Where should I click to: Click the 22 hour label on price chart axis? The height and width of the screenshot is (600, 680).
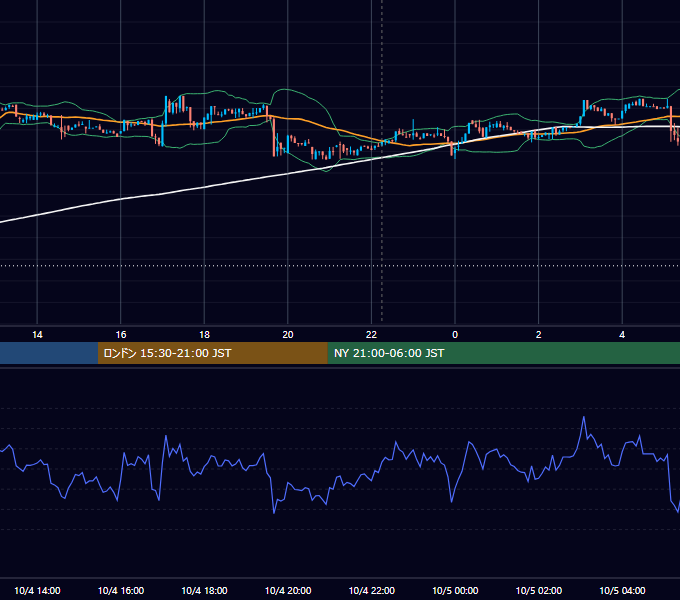(x=371, y=335)
